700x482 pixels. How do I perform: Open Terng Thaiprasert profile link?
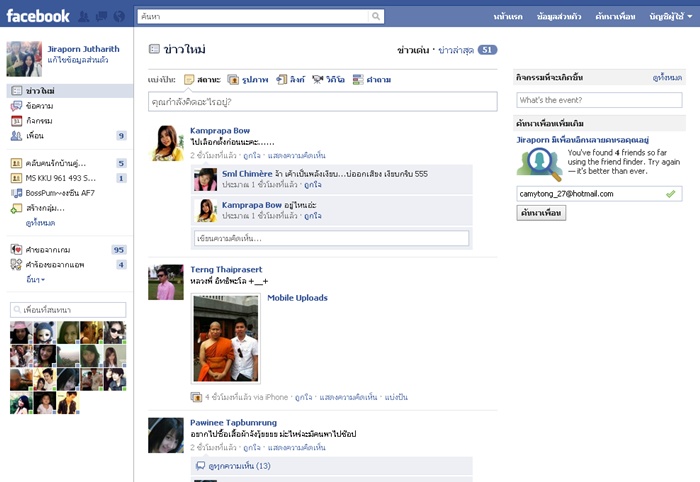click(x=226, y=269)
